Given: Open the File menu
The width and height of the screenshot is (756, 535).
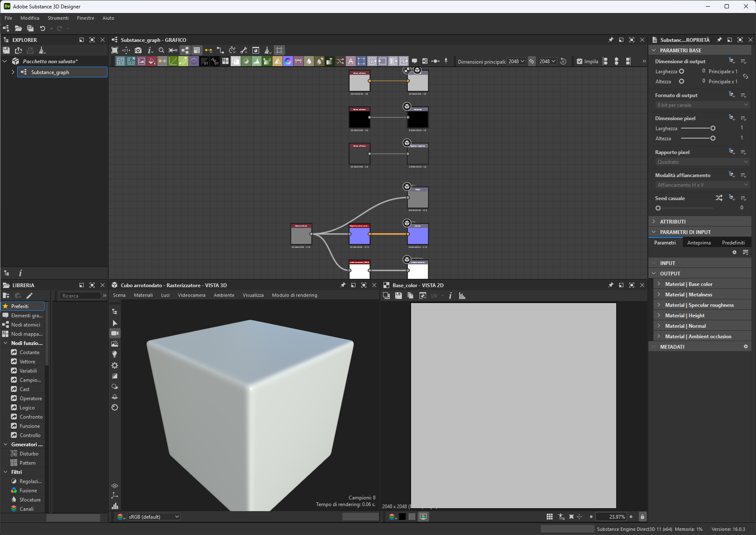Looking at the screenshot, I should 8,18.
